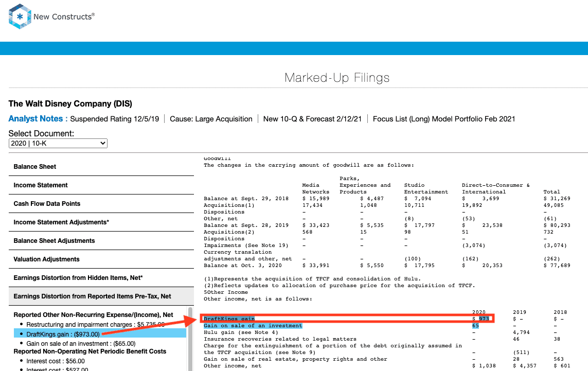This screenshot has width=588, height=371.
Task: Click the $ 4,357 other income total
Action: click(525, 366)
